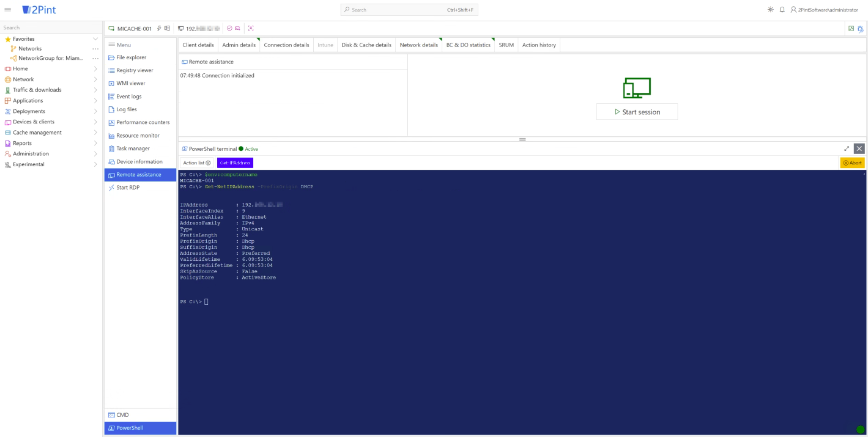
Task: Expand the Devices & clients chevron
Action: pyautogui.click(x=95, y=122)
